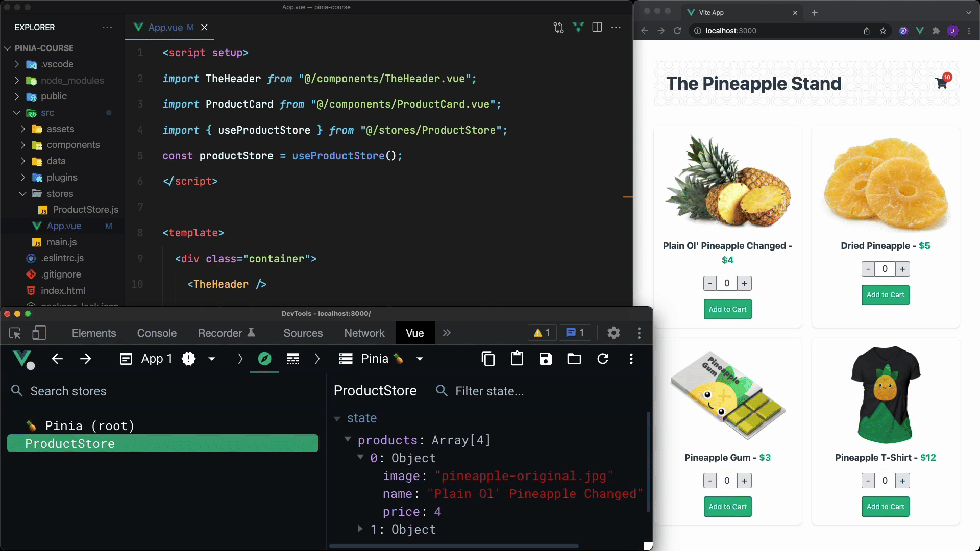Image resolution: width=980 pixels, height=551 pixels.
Task: Collapse the state section
Action: pos(337,418)
